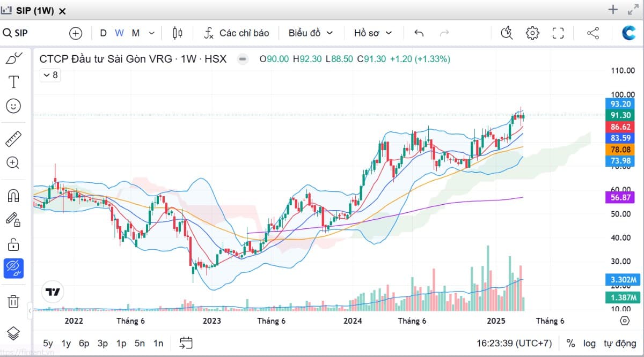This screenshot has height=357, width=644.
Task: Click the share chart icon
Action: (593, 33)
